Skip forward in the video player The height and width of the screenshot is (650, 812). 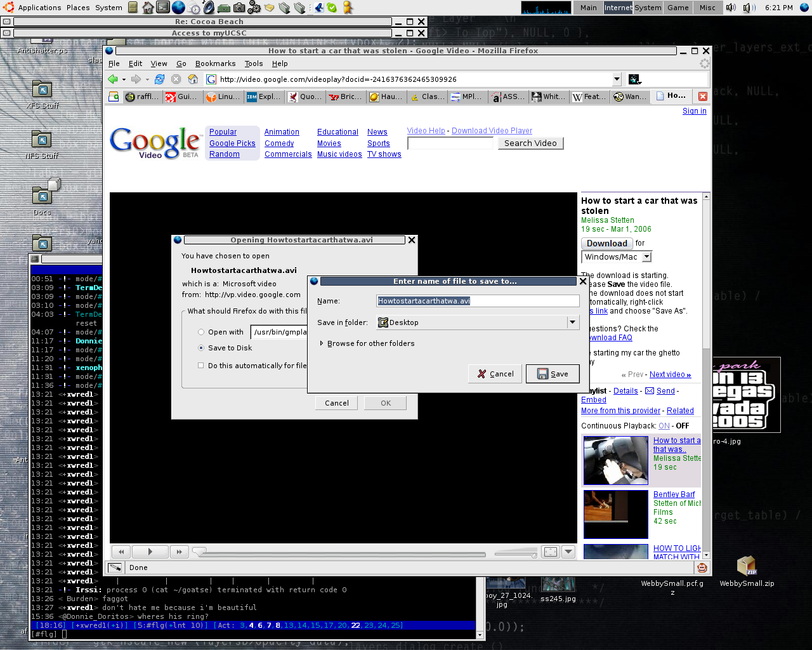[x=179, y=552]
